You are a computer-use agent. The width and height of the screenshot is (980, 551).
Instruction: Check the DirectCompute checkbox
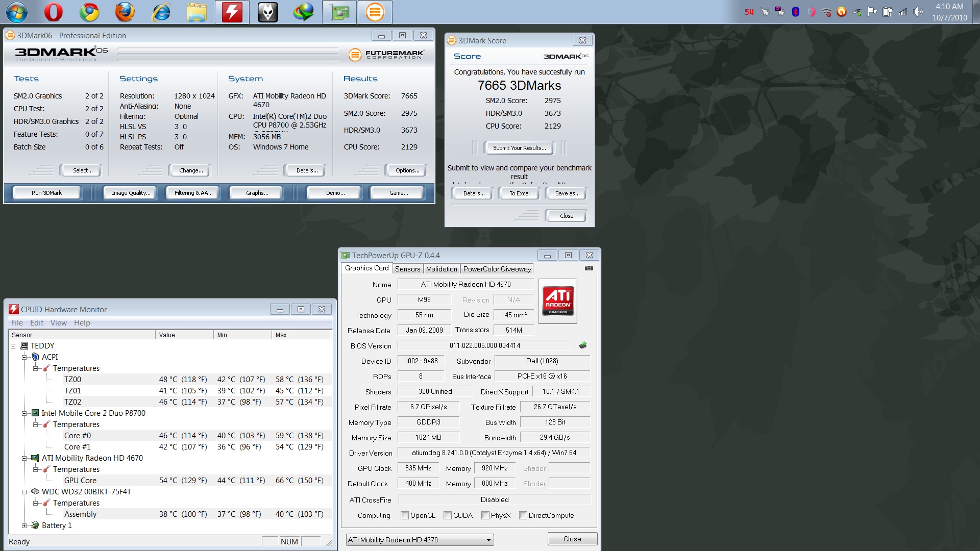[x=523, y=515]
